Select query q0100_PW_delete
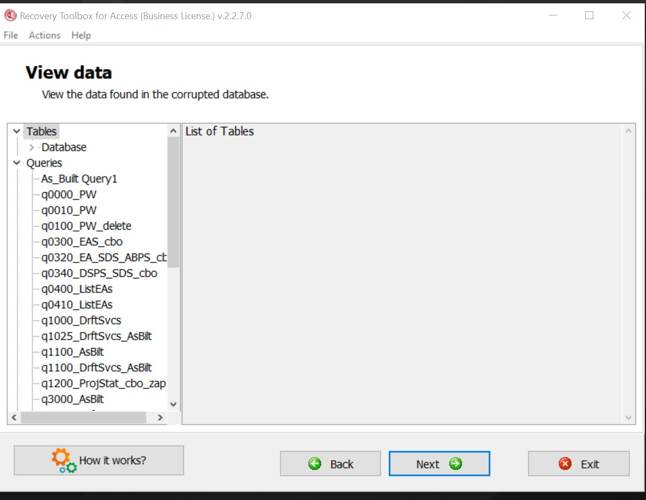 pos(86,226)
